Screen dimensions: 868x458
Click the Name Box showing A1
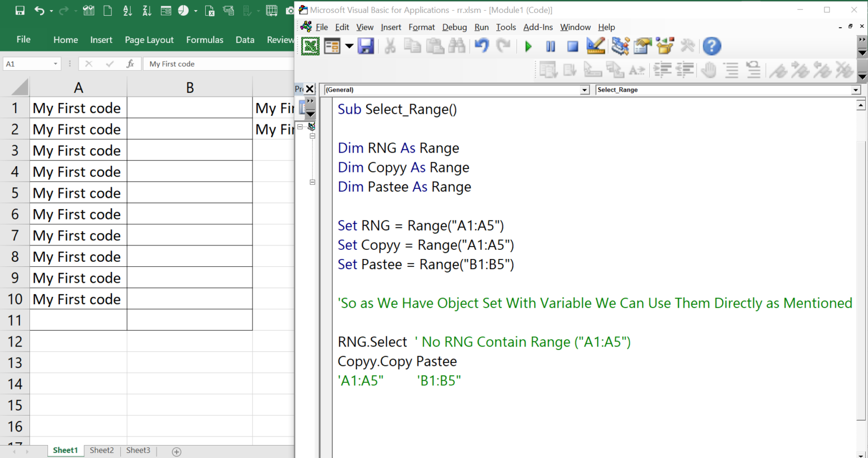[27, 63]
